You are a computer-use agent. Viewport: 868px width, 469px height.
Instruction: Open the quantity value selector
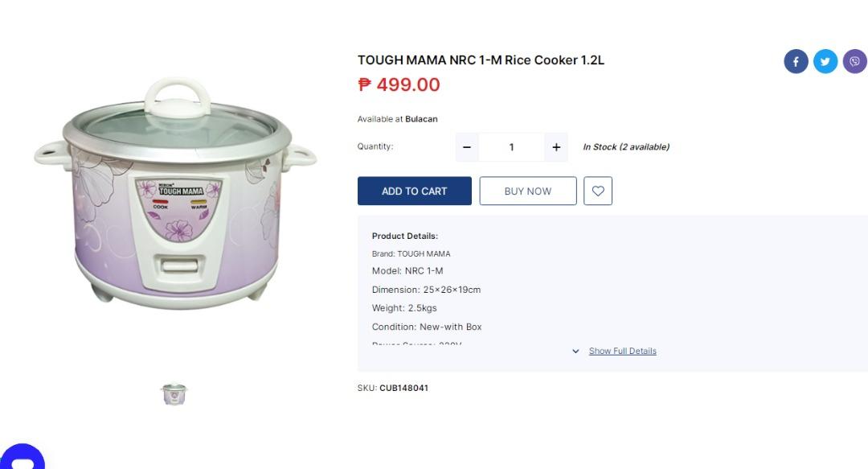511,146
